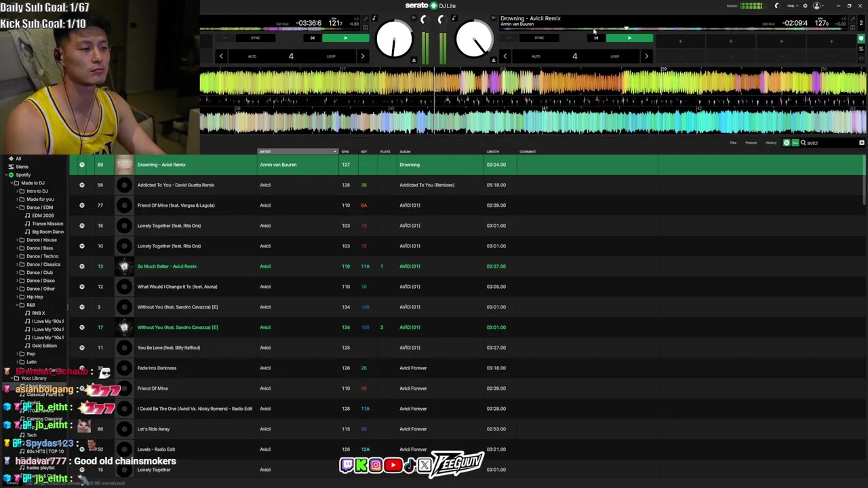The height and width of the screenshot is (488, 868).
Task: Click the right deck platter
Action: point(474,39)
